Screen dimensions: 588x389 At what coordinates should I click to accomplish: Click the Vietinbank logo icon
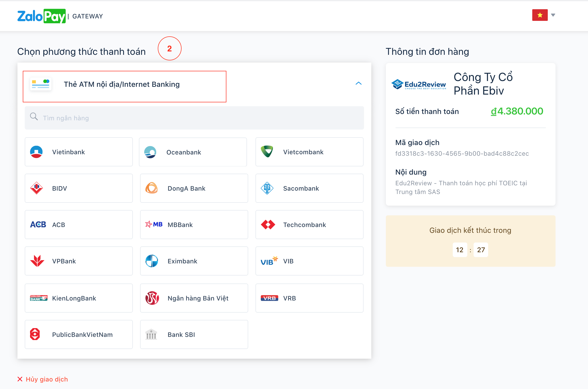click(x=36, y=152)
